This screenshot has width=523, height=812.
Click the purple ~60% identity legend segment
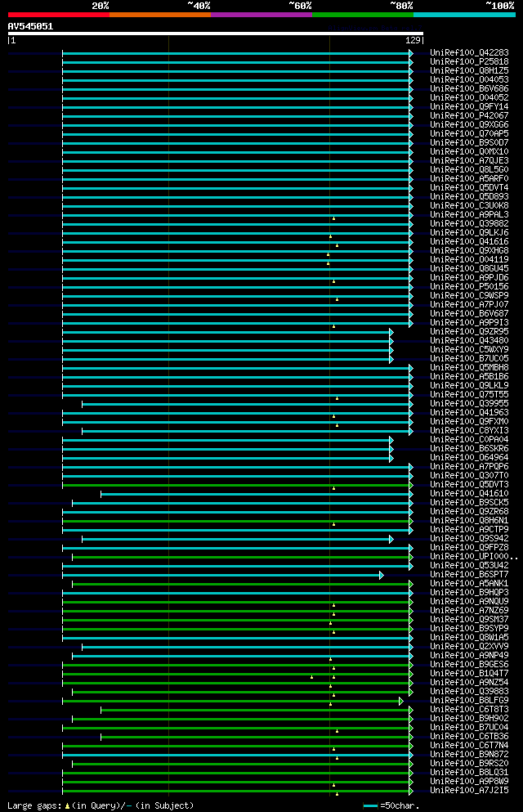[261, 15]
